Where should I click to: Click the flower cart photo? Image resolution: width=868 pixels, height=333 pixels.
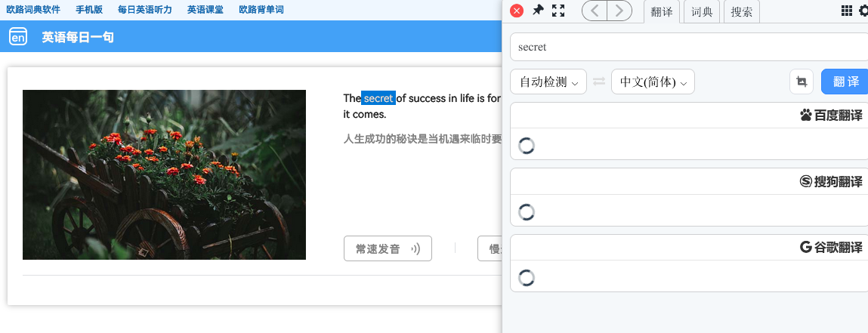165,174
